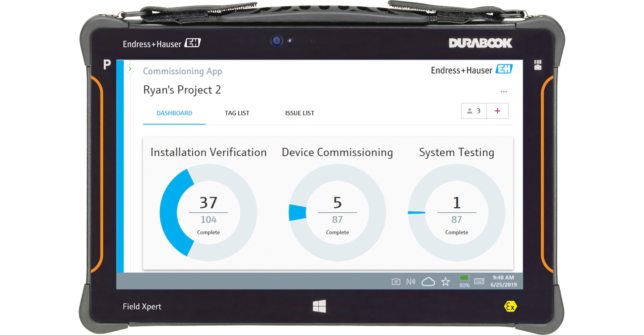Tap the NFC icon in the status bar
Image resolution: width=644 pixels, height=335 pixels.
(411, 282)
